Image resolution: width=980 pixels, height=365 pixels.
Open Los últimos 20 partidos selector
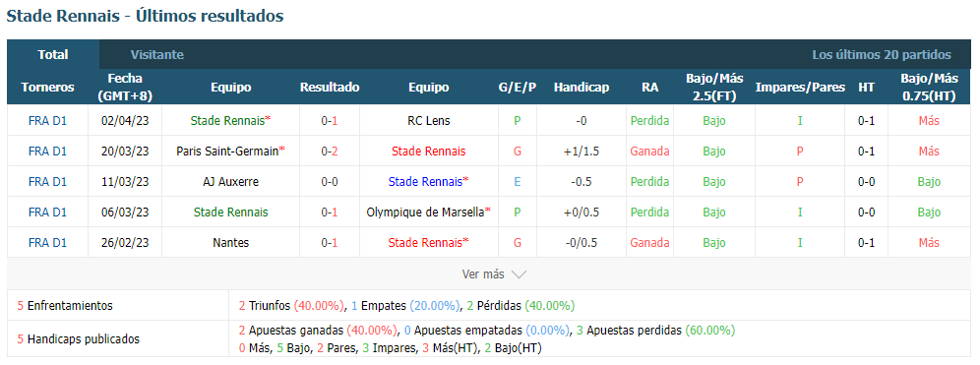pos(882,54)
